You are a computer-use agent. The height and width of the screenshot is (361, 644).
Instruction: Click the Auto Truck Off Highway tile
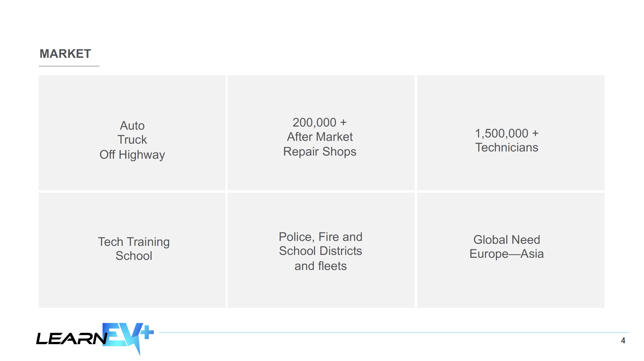pos(132,133)
